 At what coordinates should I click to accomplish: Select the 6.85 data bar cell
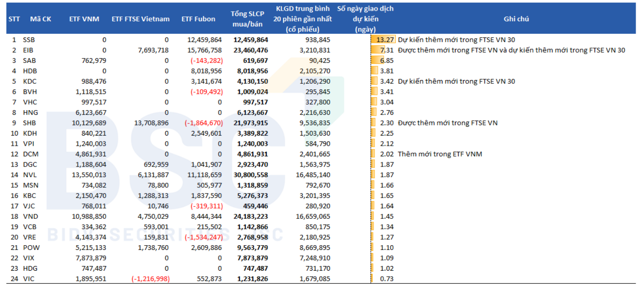click(x=383, y=61)
